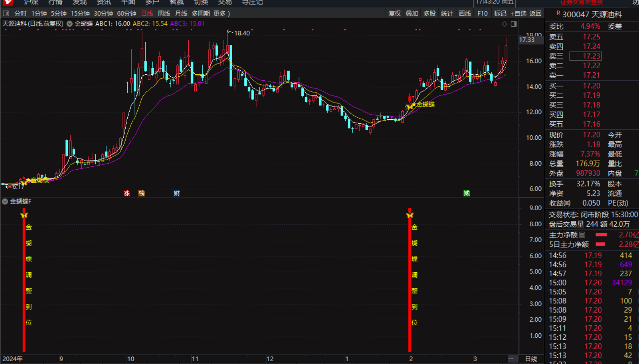Toggle the left sidebar panel icon
This screenshot has height=364, width=639.
6,13
